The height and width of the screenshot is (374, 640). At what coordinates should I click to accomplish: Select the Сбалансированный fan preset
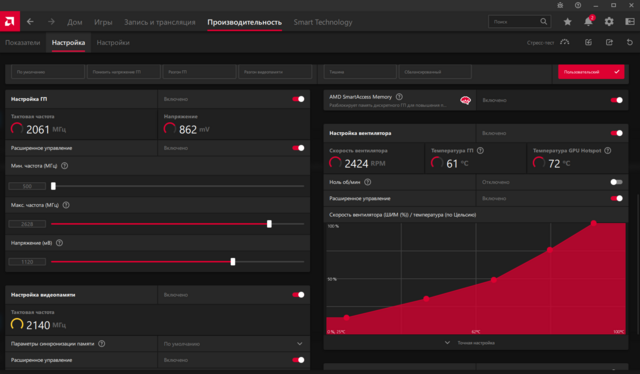tap(435, 72)
